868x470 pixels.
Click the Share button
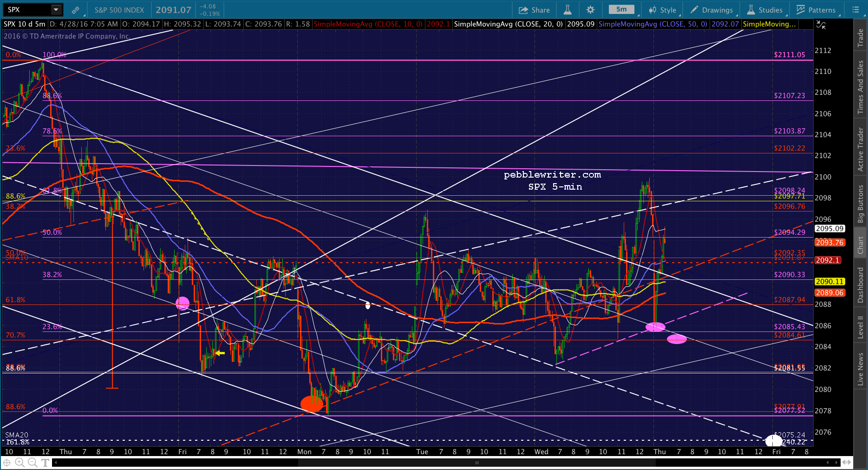pos(534,10)
